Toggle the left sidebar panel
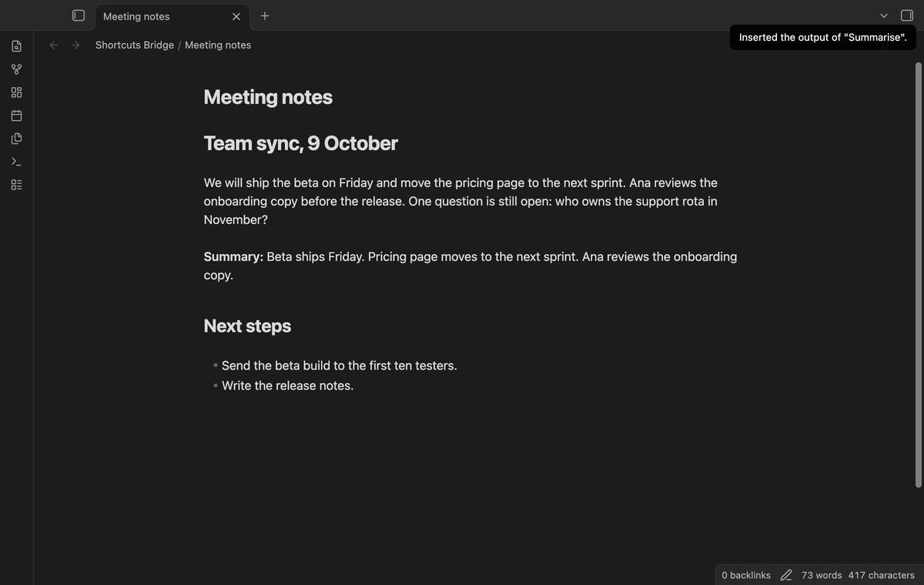Image resolution: width=924 pixels, height=585 pixels. click(x=78, y=15)
